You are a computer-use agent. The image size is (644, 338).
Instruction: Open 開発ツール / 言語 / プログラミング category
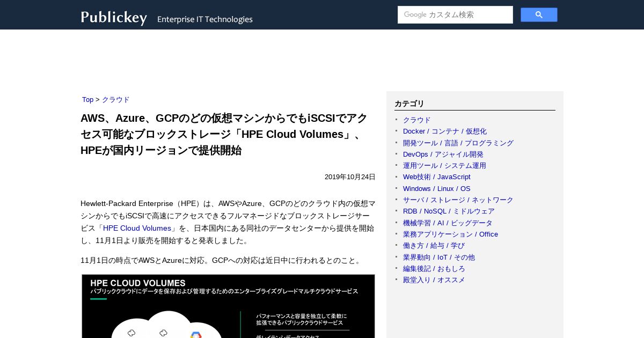coord(458,143)
